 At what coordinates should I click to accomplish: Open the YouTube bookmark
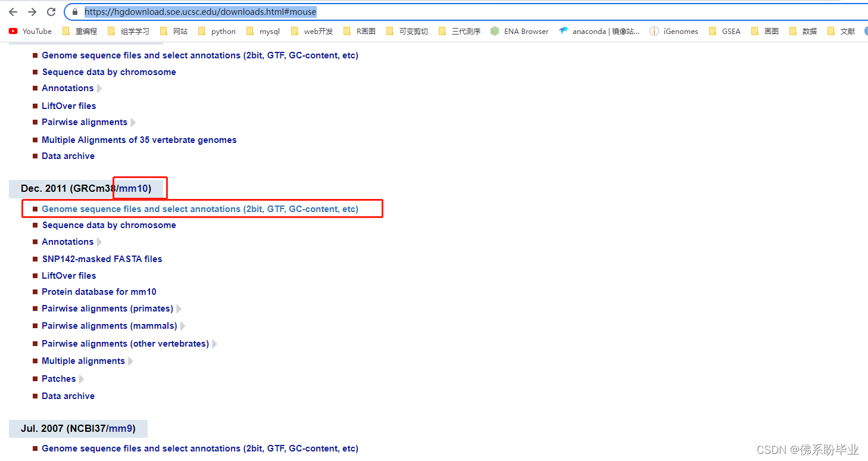pyautogui.click(x=30, y=31)
